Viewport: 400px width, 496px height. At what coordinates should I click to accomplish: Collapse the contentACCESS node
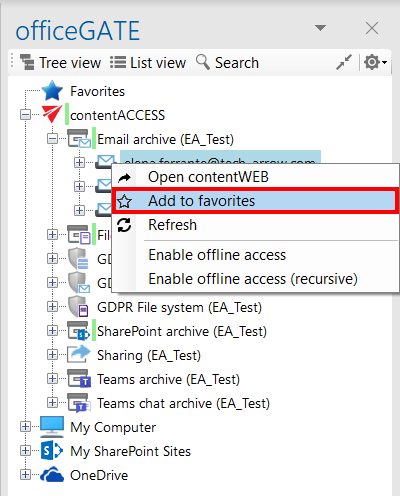pyautogui.click(x=25, y=115)
